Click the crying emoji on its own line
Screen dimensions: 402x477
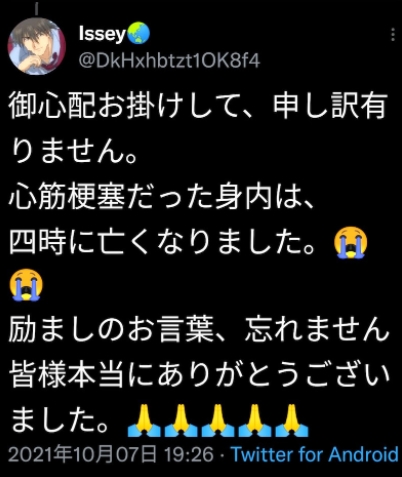(26, 285)
